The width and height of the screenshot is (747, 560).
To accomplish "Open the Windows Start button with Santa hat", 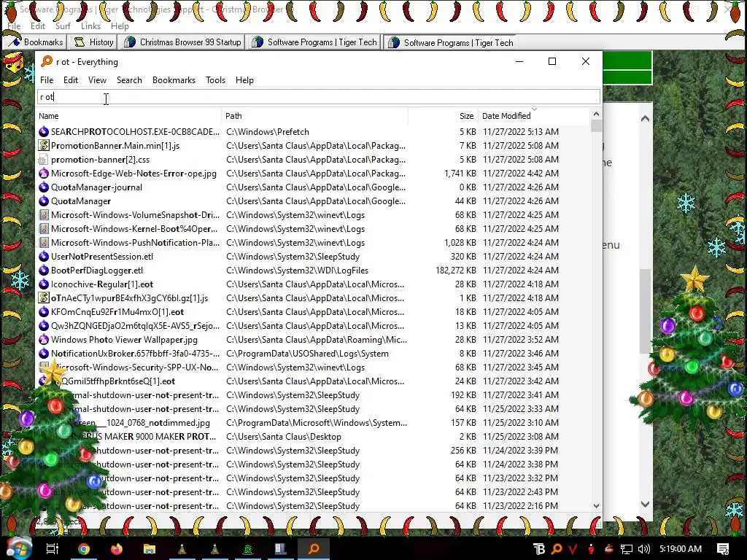I will click(19, 548).
